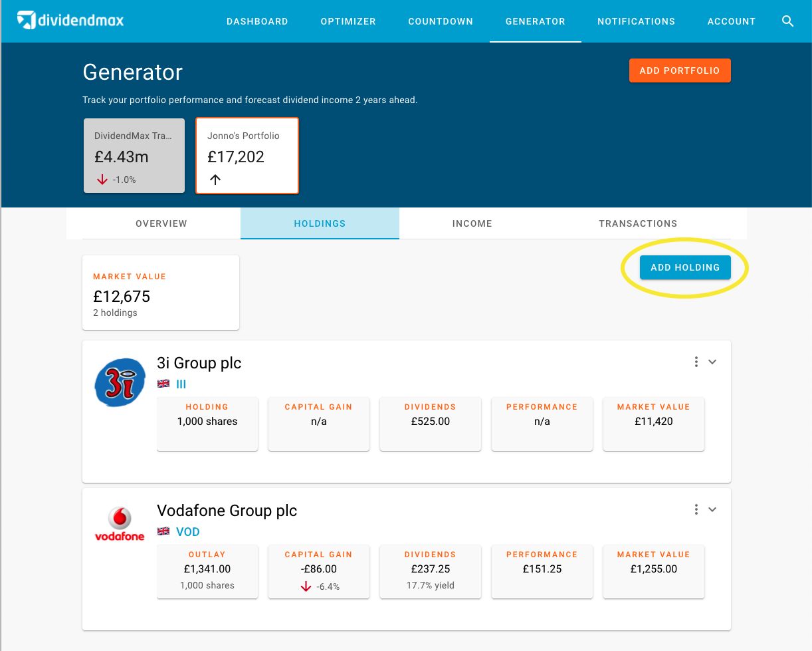Click the Vodafone company logo
This screenshot has height=651, width=812.
120,525
